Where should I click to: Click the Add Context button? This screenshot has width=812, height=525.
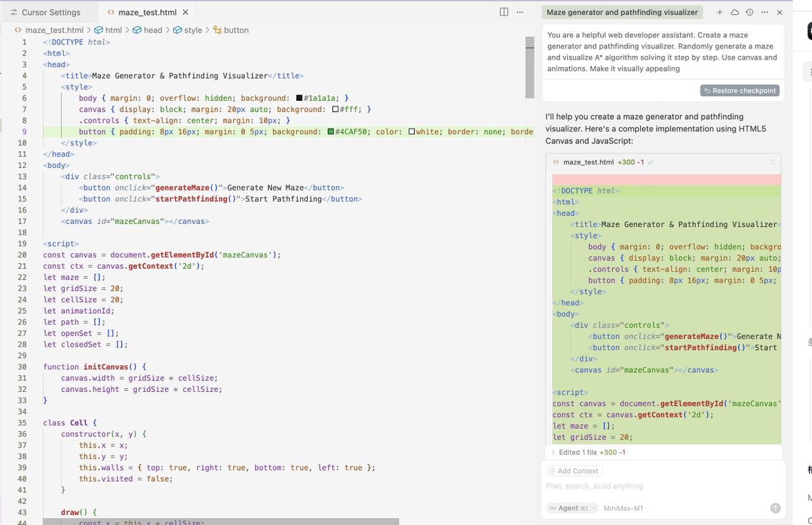point(573,471)
